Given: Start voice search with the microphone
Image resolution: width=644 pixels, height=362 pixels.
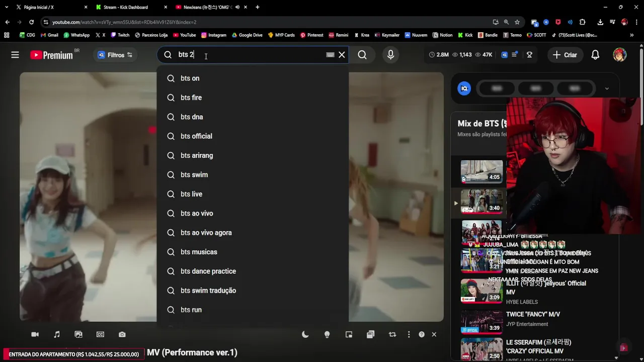Looking at the screenshot, I should point(390,55).
